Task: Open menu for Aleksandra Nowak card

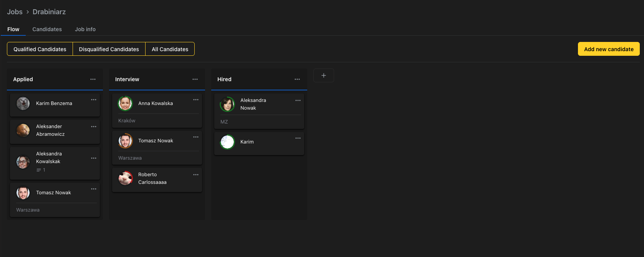Action: [x=298, y=100]
